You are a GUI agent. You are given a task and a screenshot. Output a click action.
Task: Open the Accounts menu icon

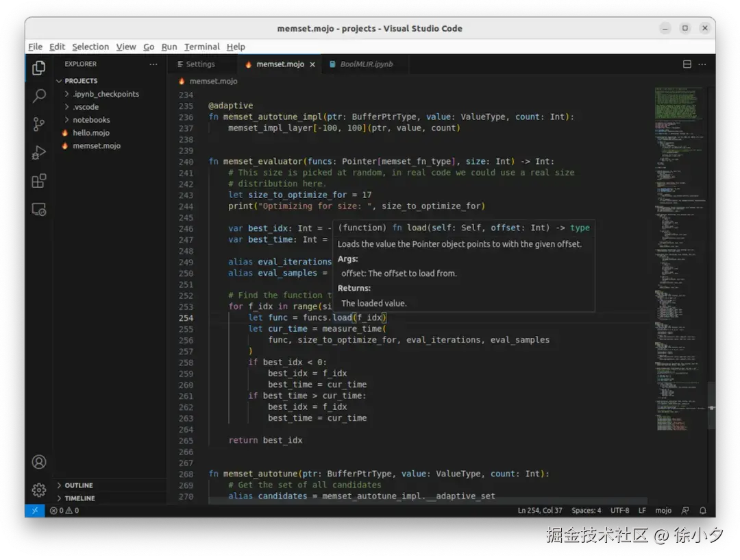coord(38,462)
